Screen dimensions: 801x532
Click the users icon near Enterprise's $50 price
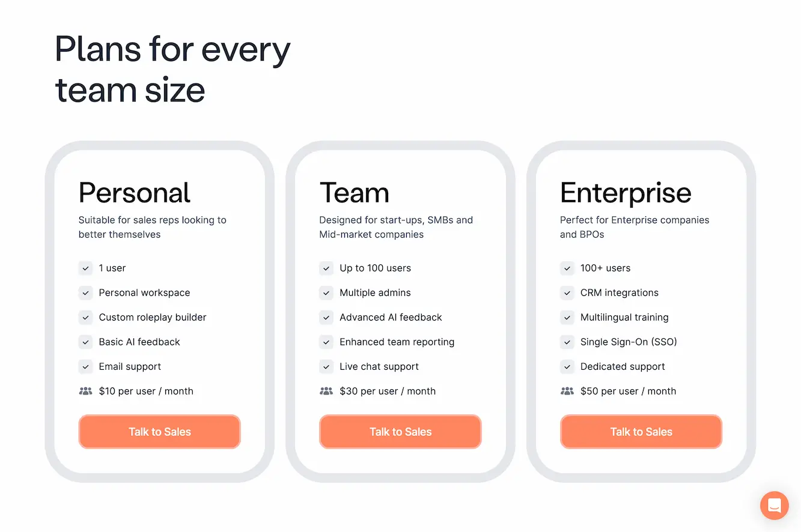click(567, 390)
